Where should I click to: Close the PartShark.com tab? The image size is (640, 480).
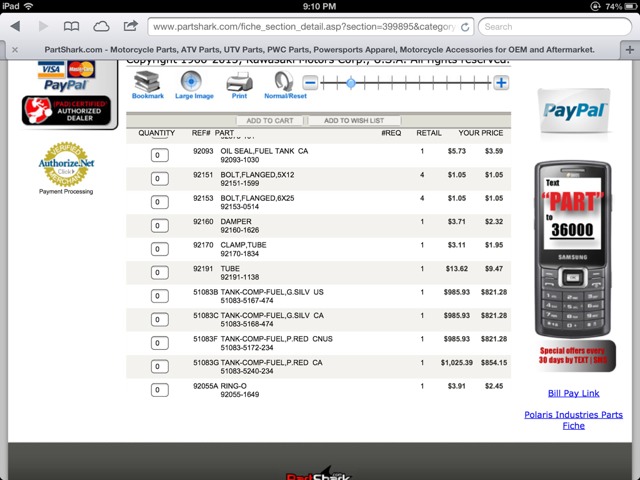(15, 50)
